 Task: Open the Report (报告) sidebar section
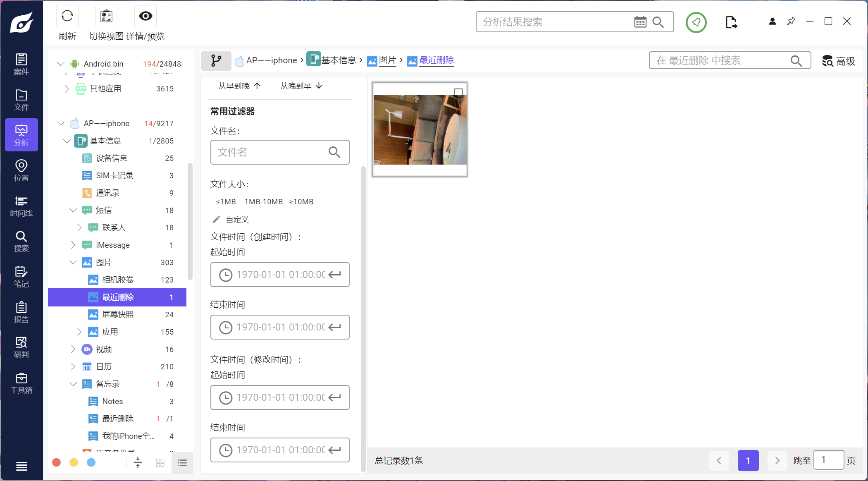tap(21, 312)
